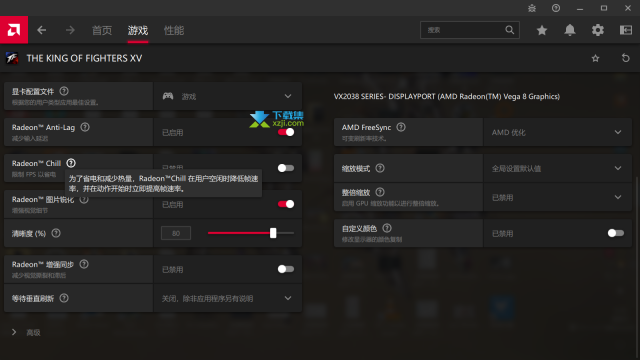Maximize the Radeon Software window

point(604,8)
